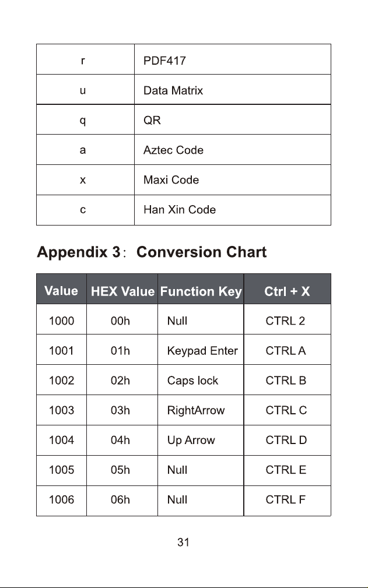This screenshot has height=588, width=368.
Task: Select the 1000 value cell
Action: click(x=61, y=319)
